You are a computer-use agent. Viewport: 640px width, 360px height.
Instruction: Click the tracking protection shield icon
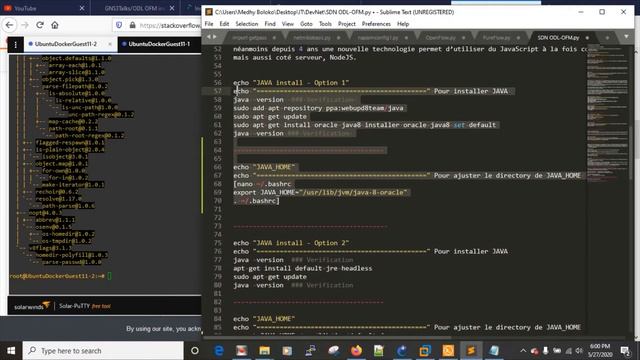coord(119,25)
